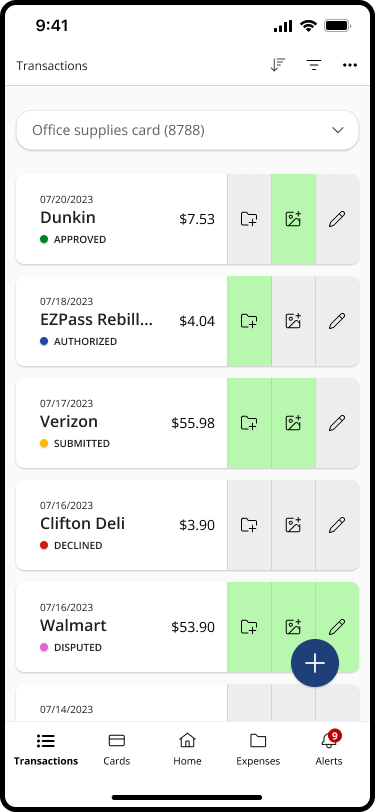The width and height of the screenshot is (375, 812).
Task: Go to the Home tab
Action: tap(187, 750)
